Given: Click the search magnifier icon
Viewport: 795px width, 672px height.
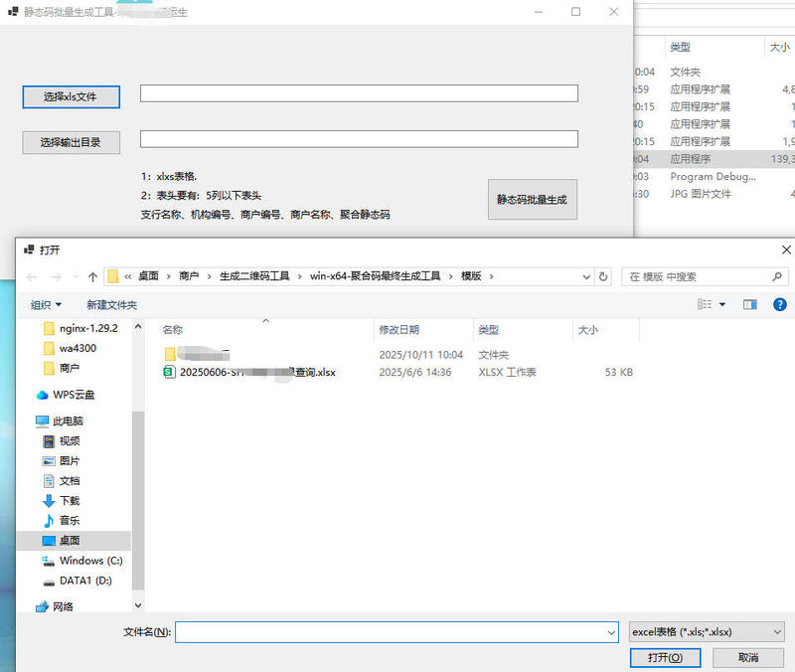Looking at the screenshot, I should pos(777,277).
